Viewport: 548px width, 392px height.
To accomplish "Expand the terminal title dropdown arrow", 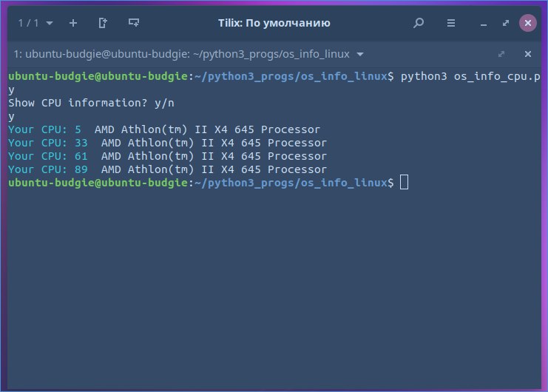I will (360, 55).
